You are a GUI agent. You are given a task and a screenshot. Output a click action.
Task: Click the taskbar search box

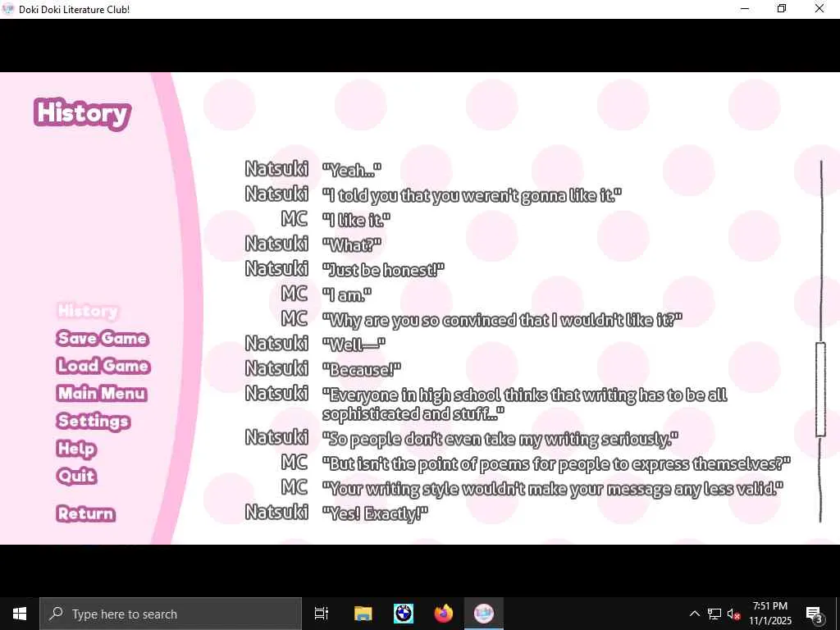[x=171, y=614]
